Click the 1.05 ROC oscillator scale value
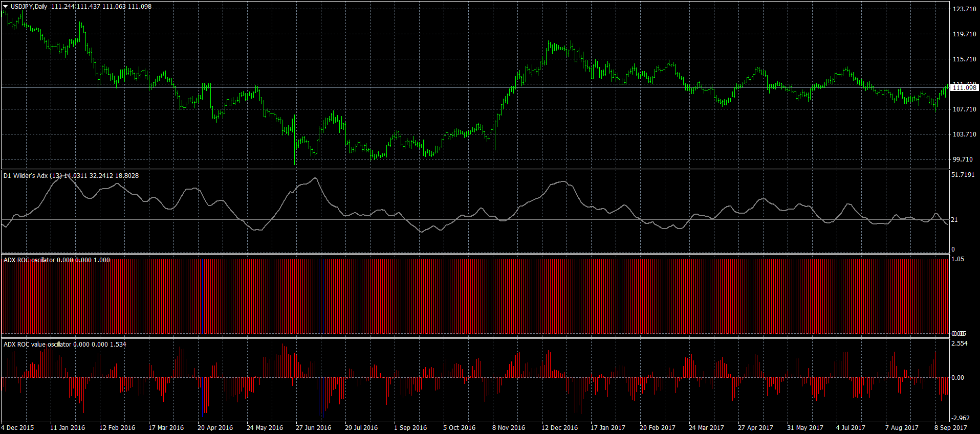This screenshot has height=434, width=980. (x=957, y=259)
